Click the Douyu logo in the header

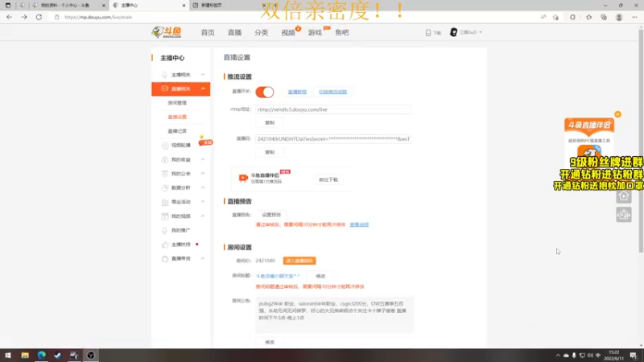pos(167,32)
